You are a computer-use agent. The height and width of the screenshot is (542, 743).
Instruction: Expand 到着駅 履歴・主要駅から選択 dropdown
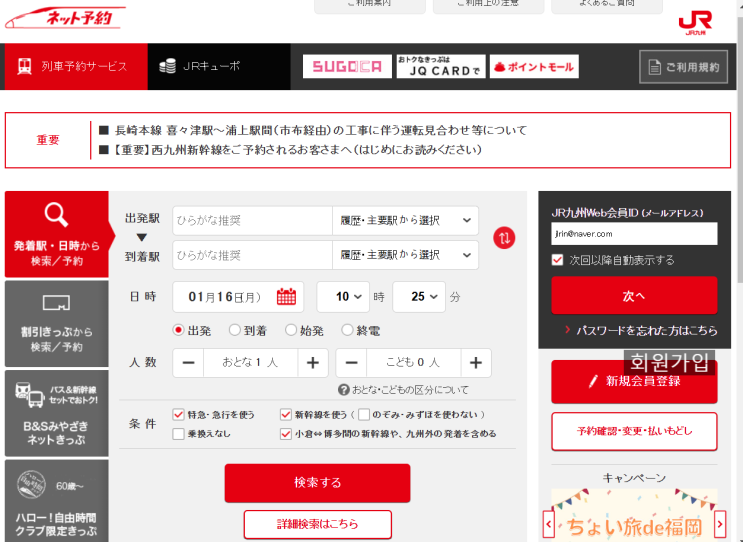(x=406, y=255)
